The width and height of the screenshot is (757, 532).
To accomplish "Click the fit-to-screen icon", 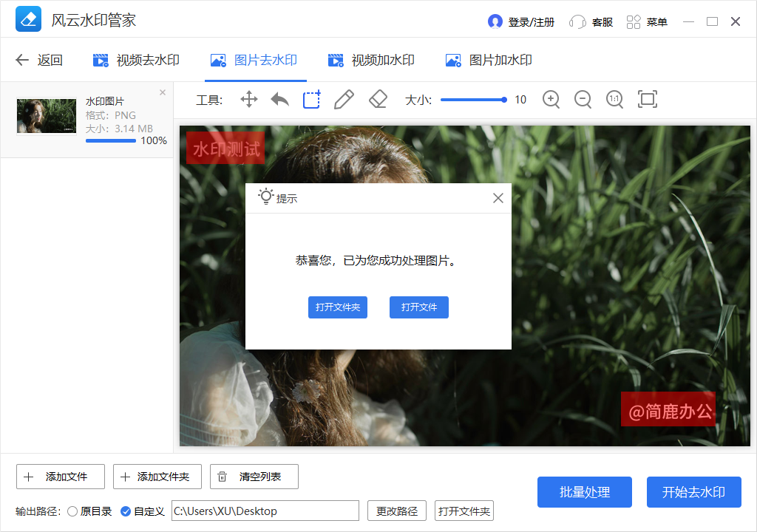I will click(648, 99).
